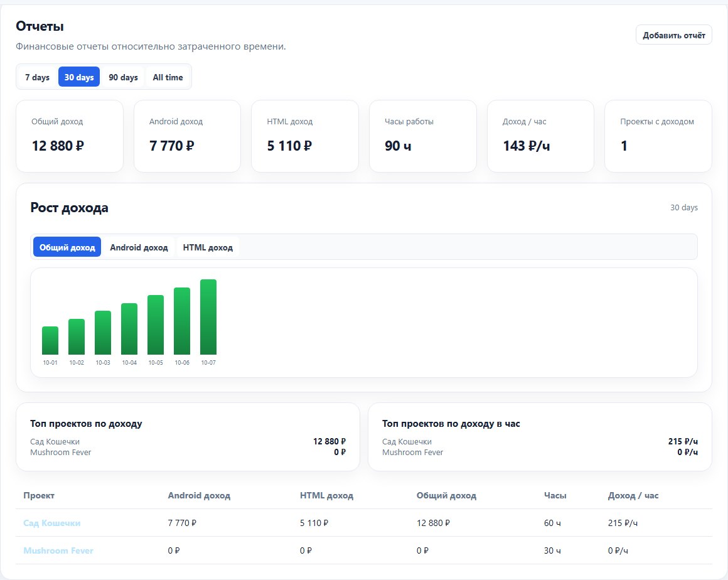Click the chart bar for 10-05
Viewport: 728px width, 580px height.
(x=156, y=325)
